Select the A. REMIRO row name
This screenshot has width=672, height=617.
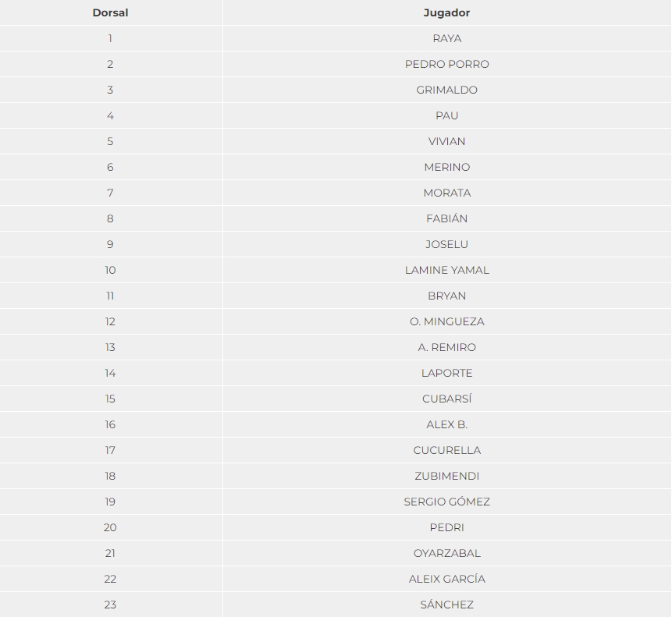point(447,347)
